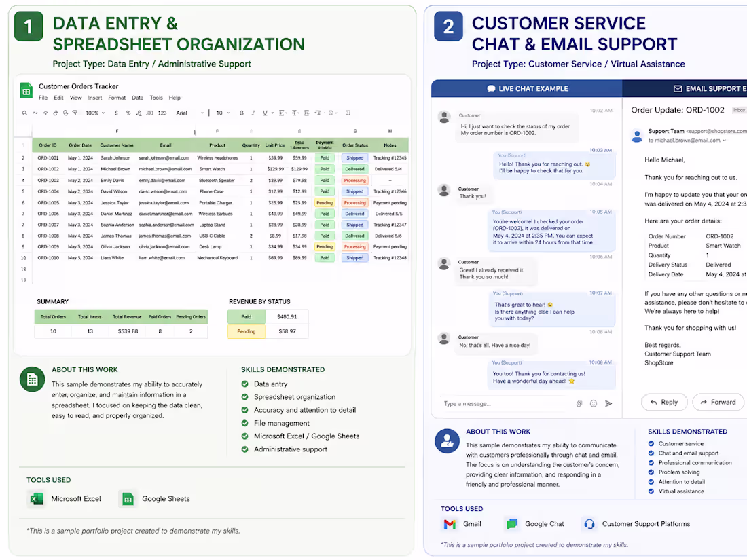Click the Gmail icon under Tools Used
The width and height of the screenshot is (747, 560).
click(x=450, y=524)
